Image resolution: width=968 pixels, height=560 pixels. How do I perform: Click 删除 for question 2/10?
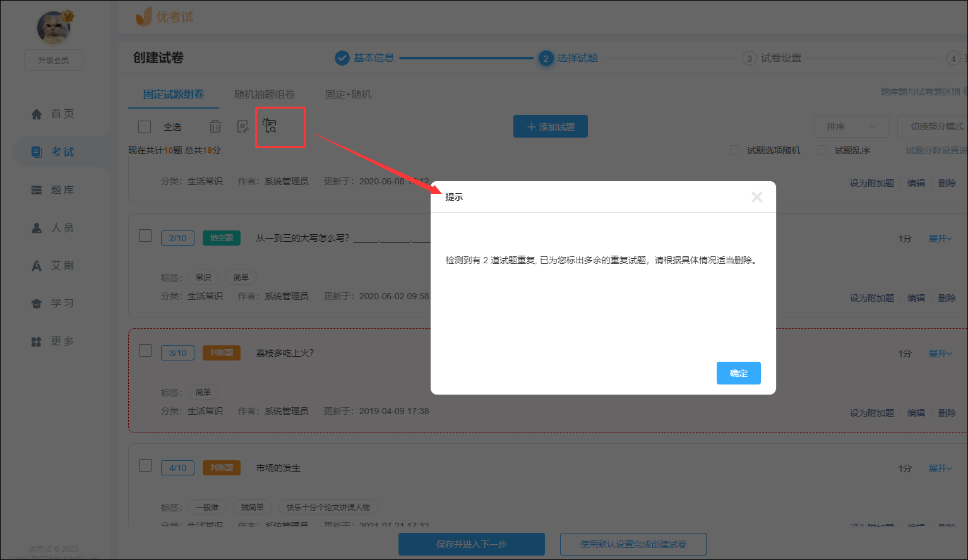(947, 298)
